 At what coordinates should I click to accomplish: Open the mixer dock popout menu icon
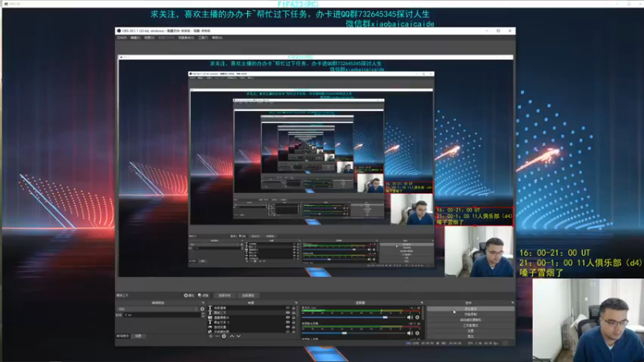(x=422, y=303)
